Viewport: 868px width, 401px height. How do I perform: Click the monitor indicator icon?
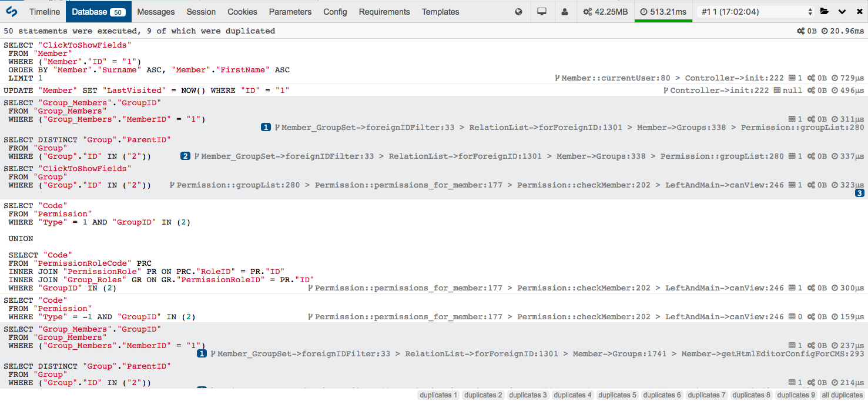click(x=541, y=12)
